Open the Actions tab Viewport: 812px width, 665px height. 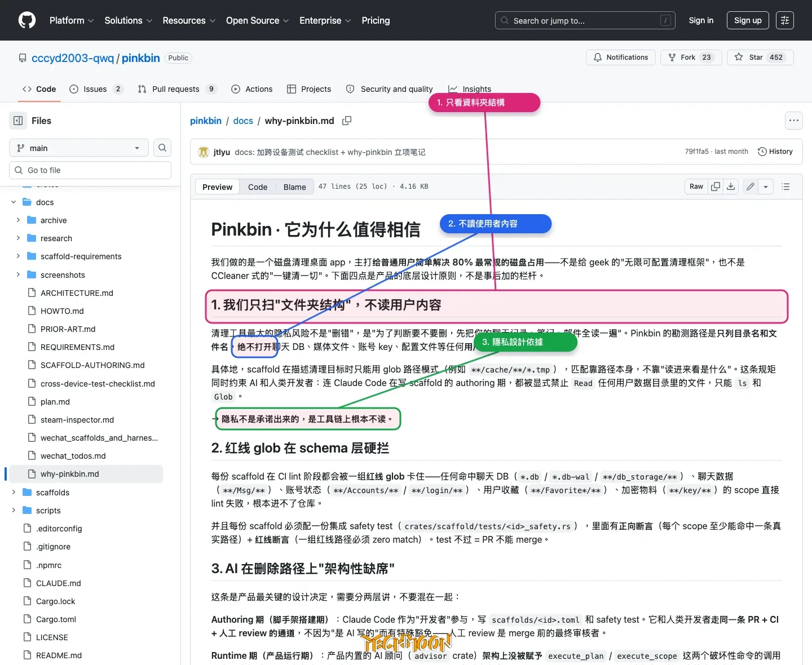pyautogui.click(x=252, y=89)
